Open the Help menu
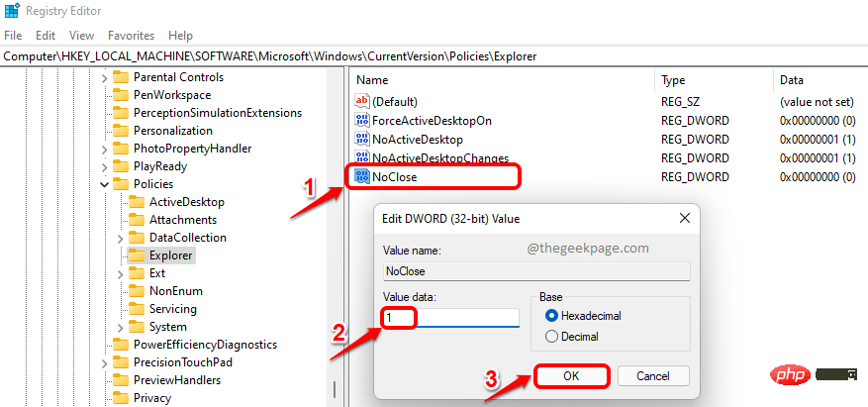This screenshot has height=407, width=868. pos(180,36)
